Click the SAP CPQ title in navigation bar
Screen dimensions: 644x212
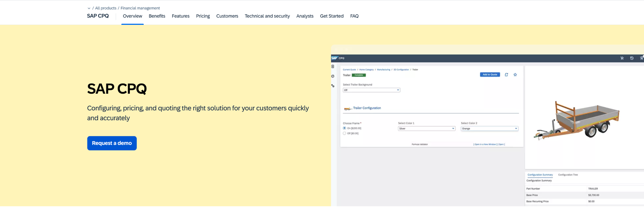point(98,16)
